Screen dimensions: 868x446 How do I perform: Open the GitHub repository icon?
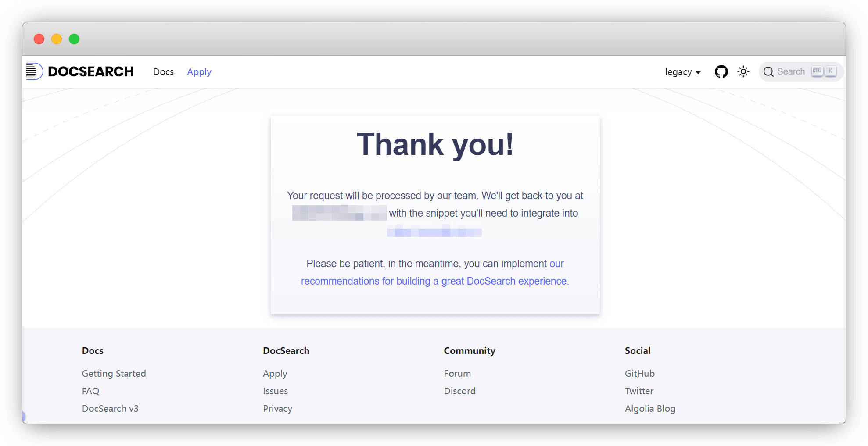point(721,71)
